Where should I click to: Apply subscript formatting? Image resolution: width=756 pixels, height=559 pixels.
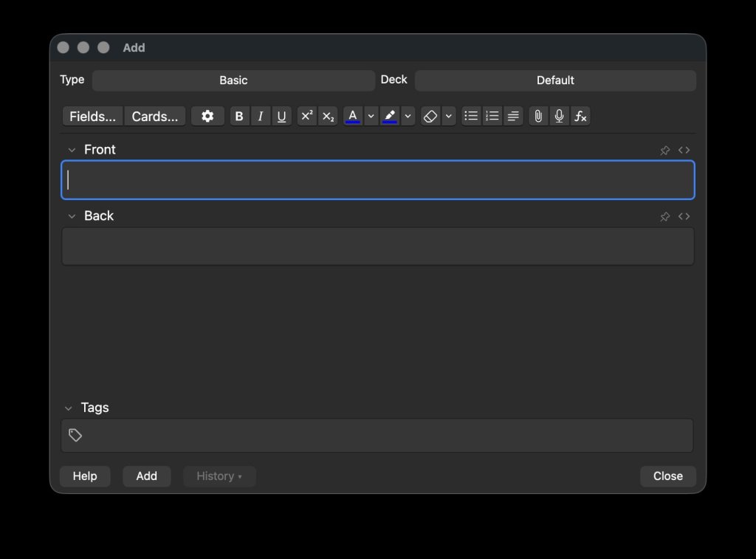(328, 116)
